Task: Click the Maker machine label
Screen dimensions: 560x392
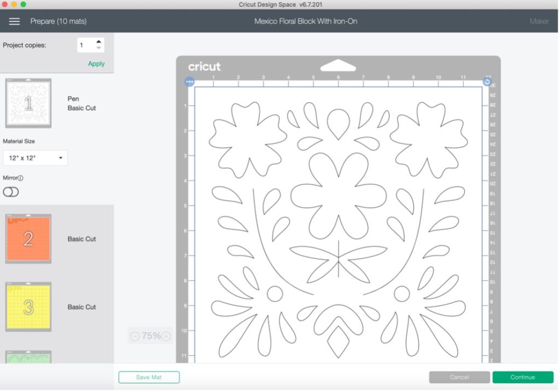Action: (539, 21)
